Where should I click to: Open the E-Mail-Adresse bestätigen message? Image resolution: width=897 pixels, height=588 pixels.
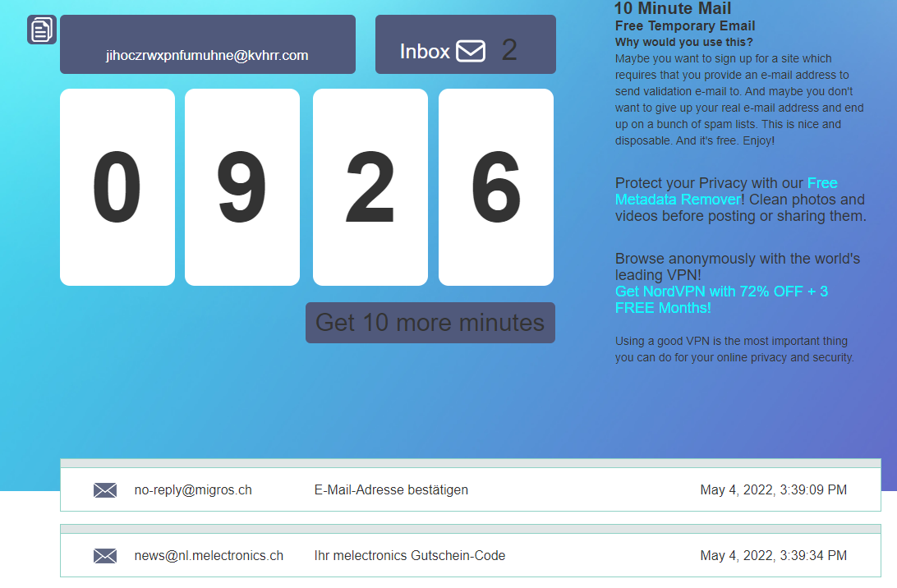coord(391,490)
